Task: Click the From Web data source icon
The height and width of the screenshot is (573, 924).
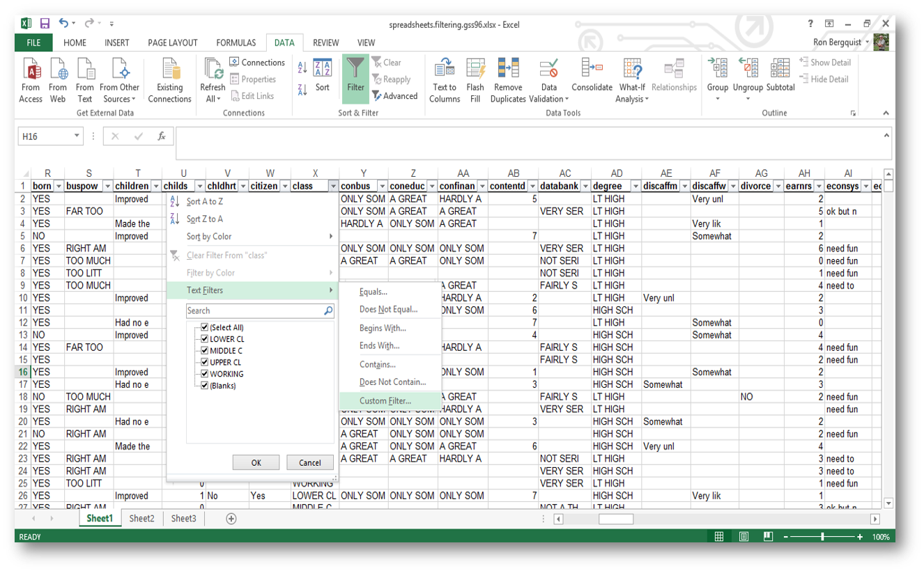Action: [x=58, y=79]
